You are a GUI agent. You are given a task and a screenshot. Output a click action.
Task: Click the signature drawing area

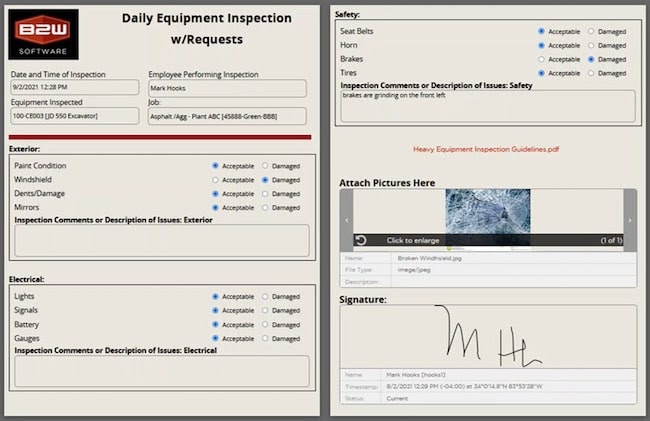click(x=487, y=337)
